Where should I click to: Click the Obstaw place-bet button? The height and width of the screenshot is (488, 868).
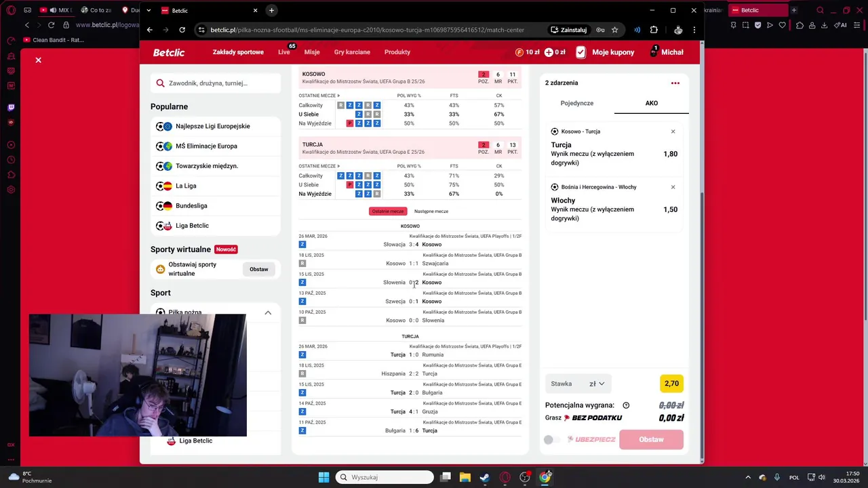[651, 439]
